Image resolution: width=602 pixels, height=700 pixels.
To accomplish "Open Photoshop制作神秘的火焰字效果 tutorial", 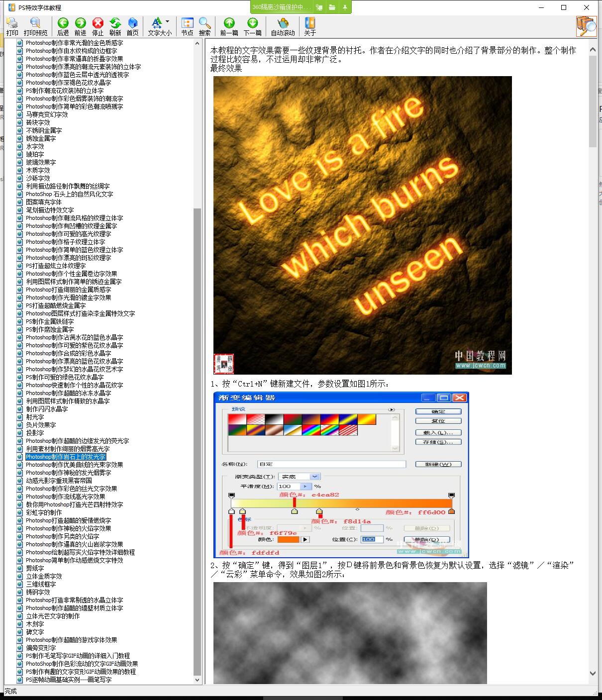I will [68, 528].
